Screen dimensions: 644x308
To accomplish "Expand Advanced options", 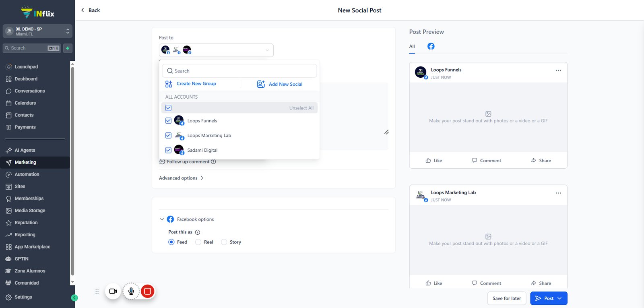I will pyautogui.click(x=181, y=178).
